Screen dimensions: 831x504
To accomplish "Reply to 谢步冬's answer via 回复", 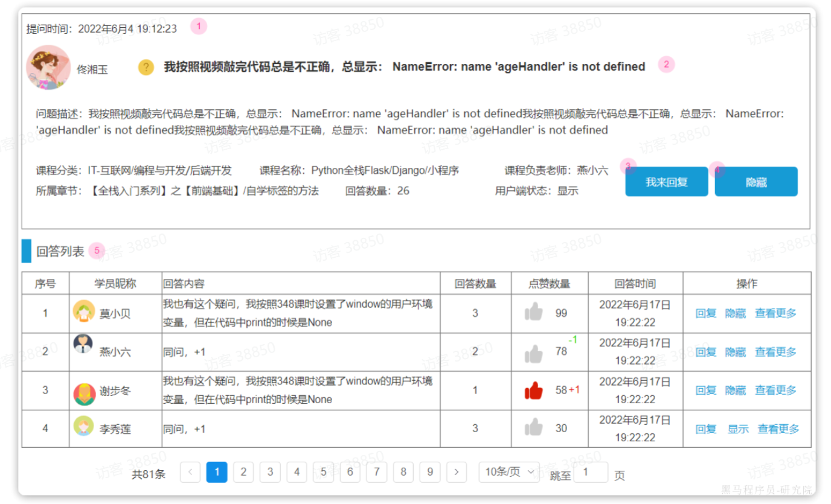I will 706,391.
